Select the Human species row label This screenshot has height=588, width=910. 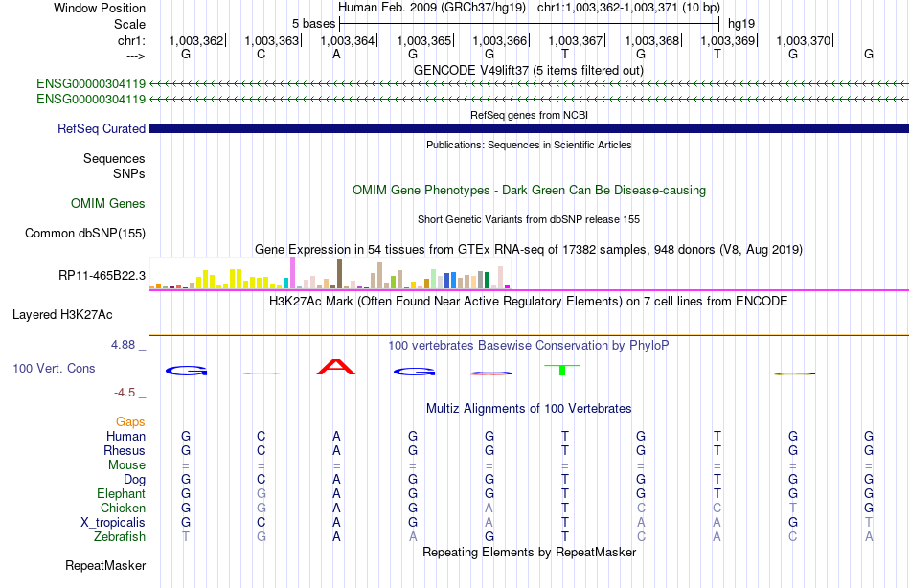click(x=125, y=437)
